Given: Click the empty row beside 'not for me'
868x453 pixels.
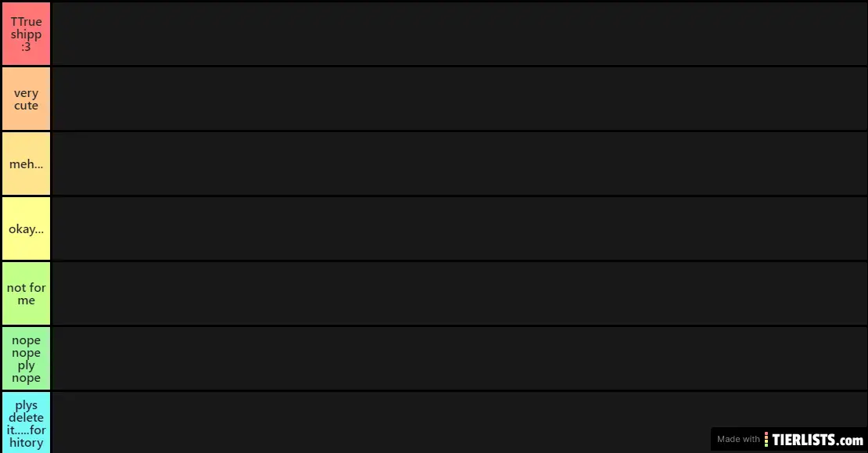Looking at the screenshot, I should coord(459,293).
